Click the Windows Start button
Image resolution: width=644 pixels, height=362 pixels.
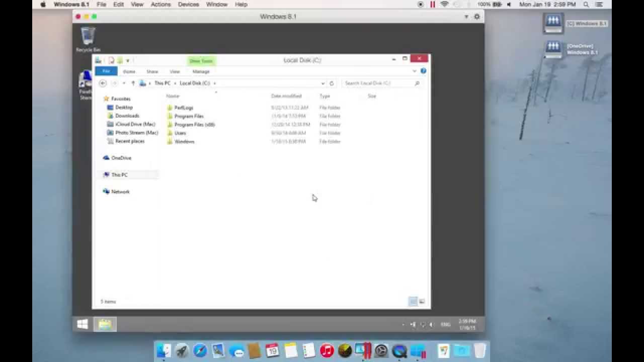[x=83, y=325]
